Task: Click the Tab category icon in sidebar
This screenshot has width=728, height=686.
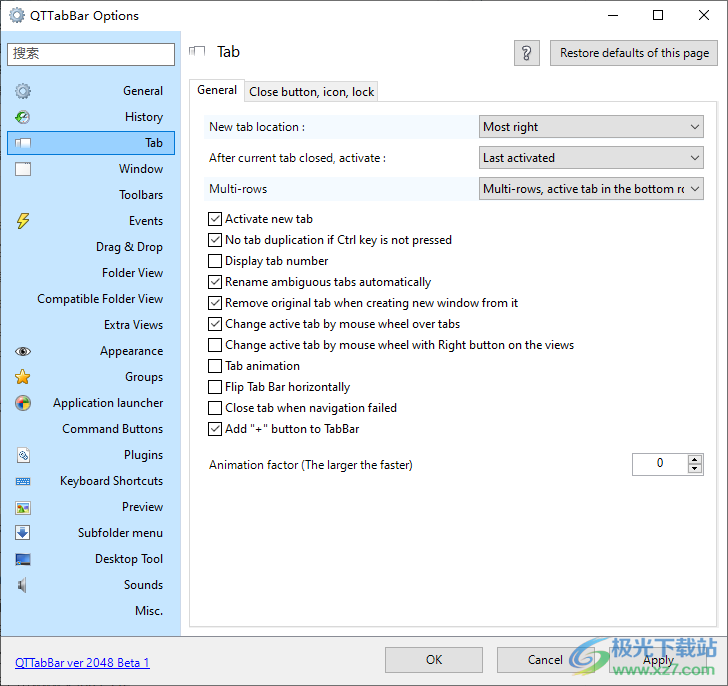Action: [x=23, y=143]
